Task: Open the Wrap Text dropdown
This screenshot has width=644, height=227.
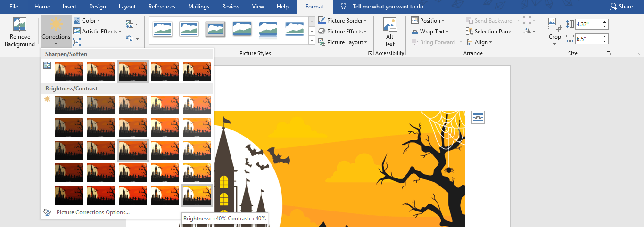Action: (x=429, y=32)
